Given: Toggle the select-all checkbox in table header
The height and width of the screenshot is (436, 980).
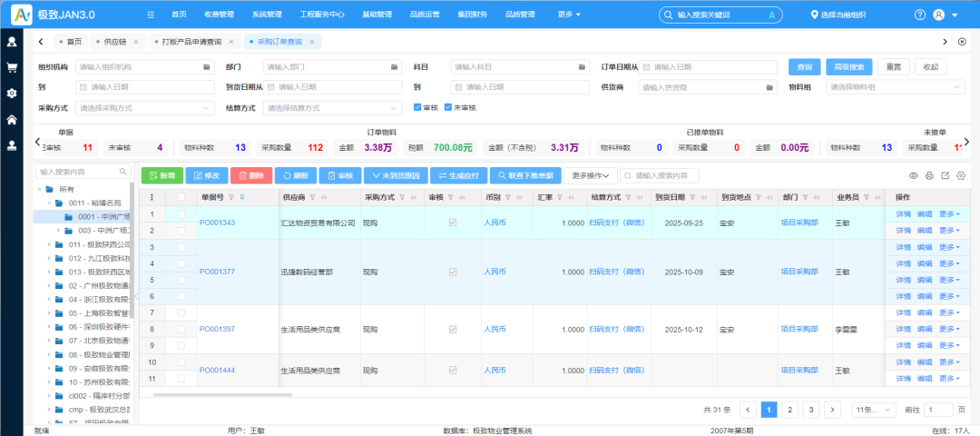Looking at the screenshot, I should pos(181,197).
